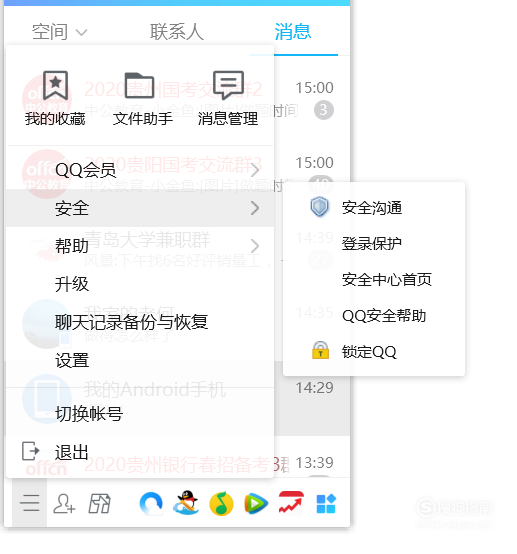The width and height of the screenshot is (517, 554).
Task: Open File Assistant (文件助手) folder icon
Action: (x=140, y=85)
